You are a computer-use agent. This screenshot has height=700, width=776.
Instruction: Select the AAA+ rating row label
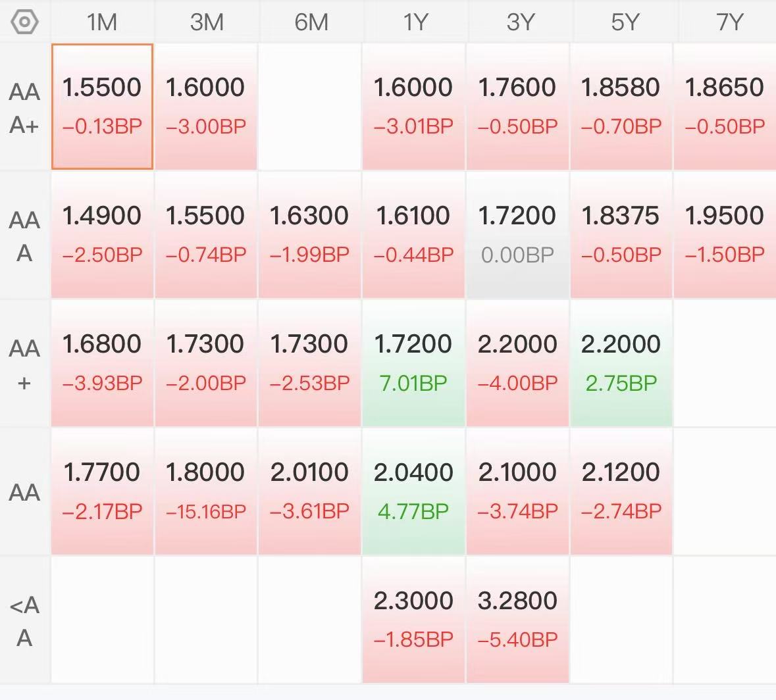pos(24,108)
